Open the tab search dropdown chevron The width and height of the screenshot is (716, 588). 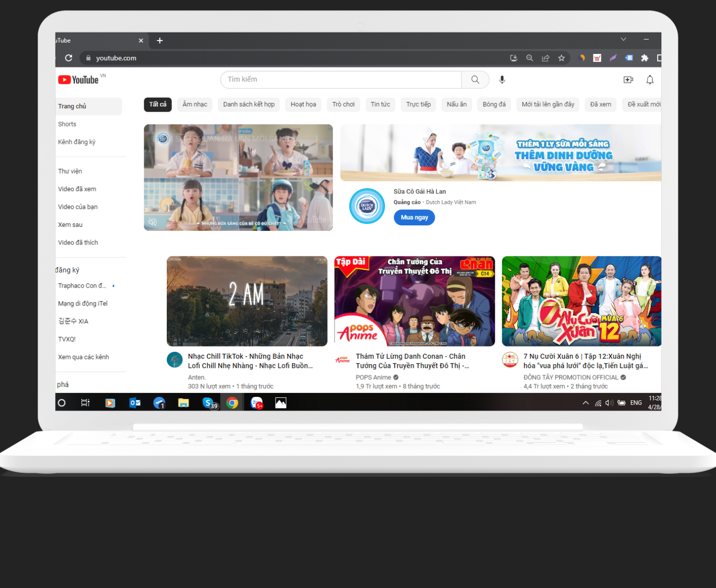pos(623,39)
